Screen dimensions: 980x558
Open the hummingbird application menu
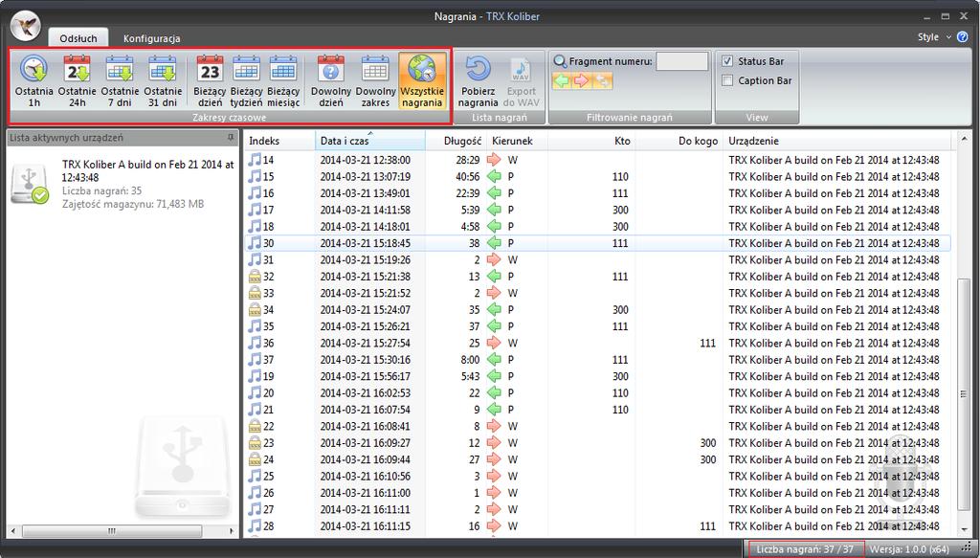pyautogui.click(x=26, y=26)
